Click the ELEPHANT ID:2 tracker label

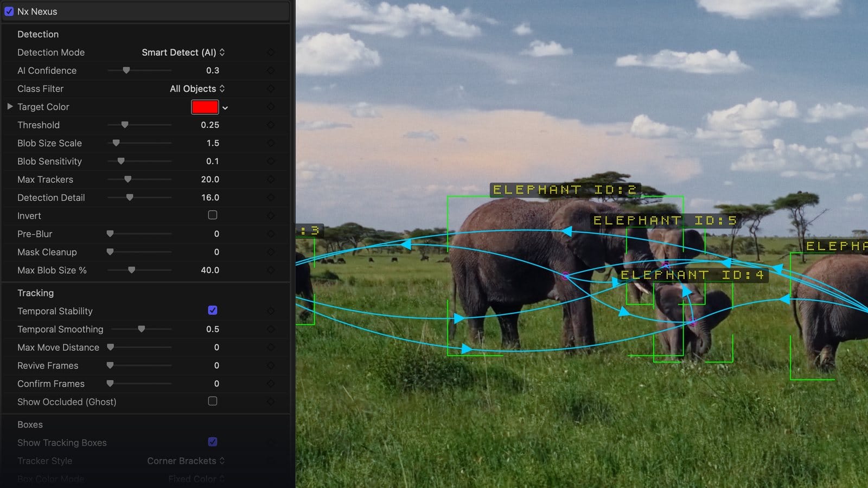565,190
